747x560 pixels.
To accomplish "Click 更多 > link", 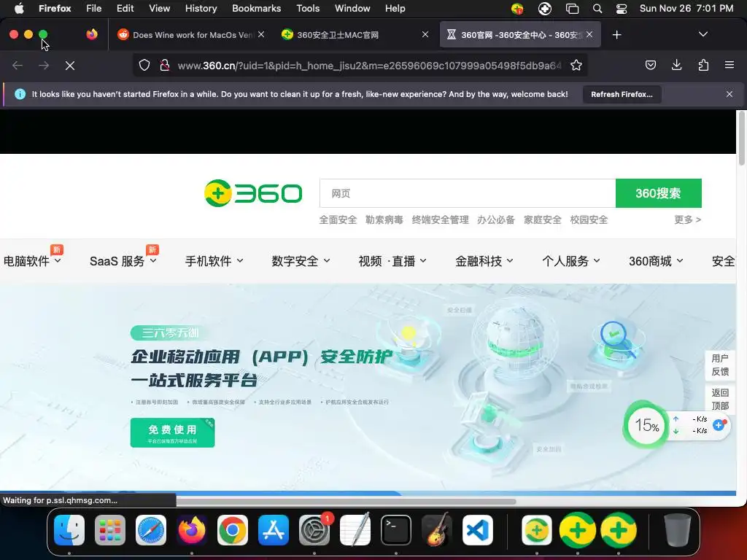I will [687, 219].
